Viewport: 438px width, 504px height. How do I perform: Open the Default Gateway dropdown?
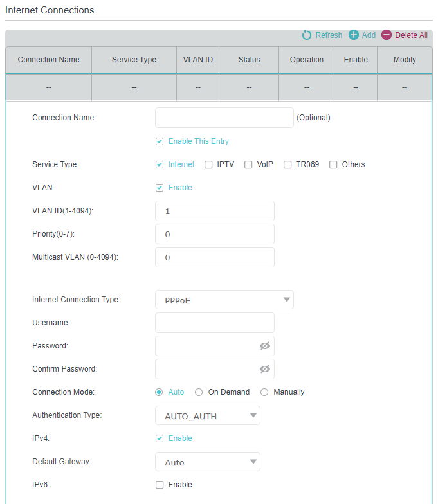208,462
